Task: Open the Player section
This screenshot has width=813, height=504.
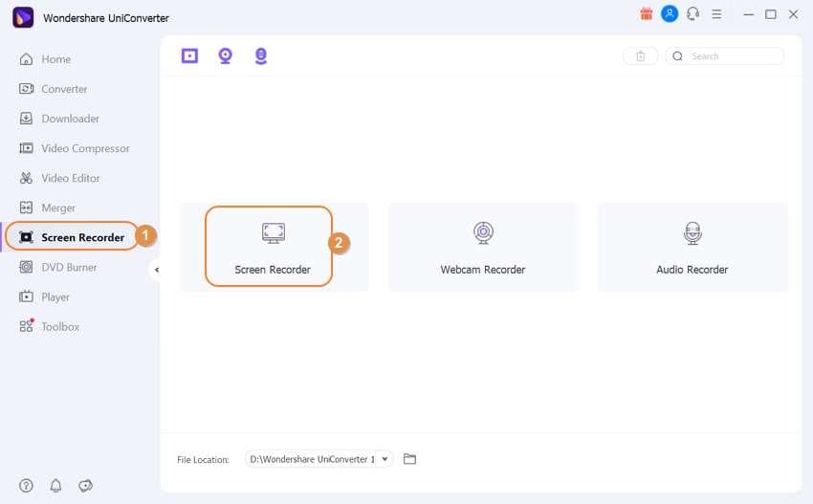Action: pyautogui.click(x=44, y=296)
